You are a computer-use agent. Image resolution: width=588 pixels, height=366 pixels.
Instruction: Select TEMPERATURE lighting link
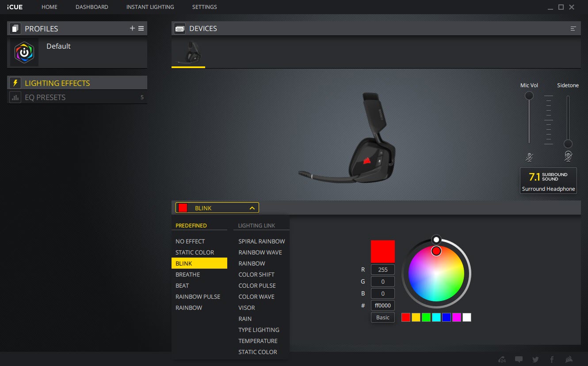click(258, 341)
